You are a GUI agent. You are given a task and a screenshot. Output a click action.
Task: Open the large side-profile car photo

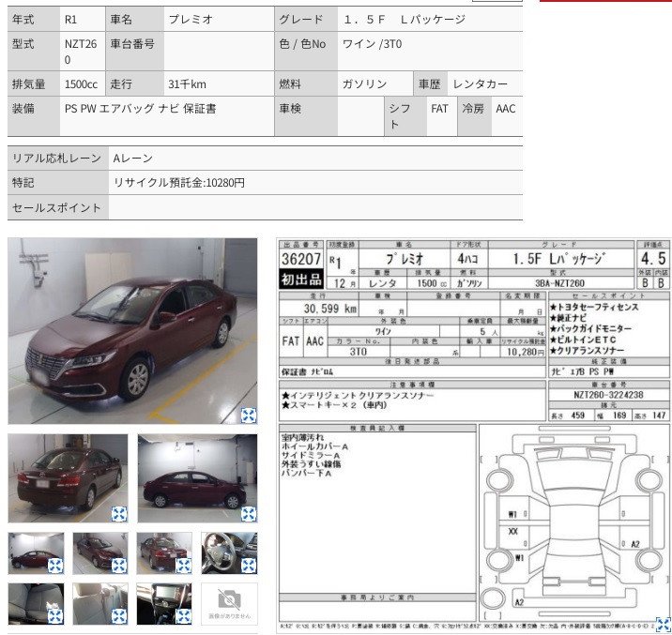pos(198,478)
